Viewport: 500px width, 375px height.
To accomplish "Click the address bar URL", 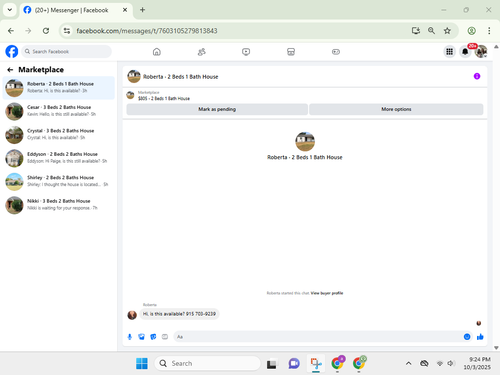I will pos(147,31).
